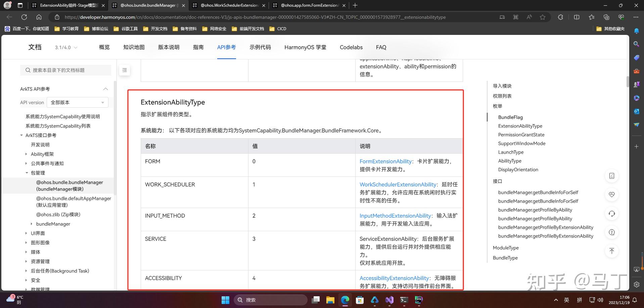This screenshot has height=308, width=644.
Task: Open Visual Studio from the taskbar
Action: click(x=389, y=300)
